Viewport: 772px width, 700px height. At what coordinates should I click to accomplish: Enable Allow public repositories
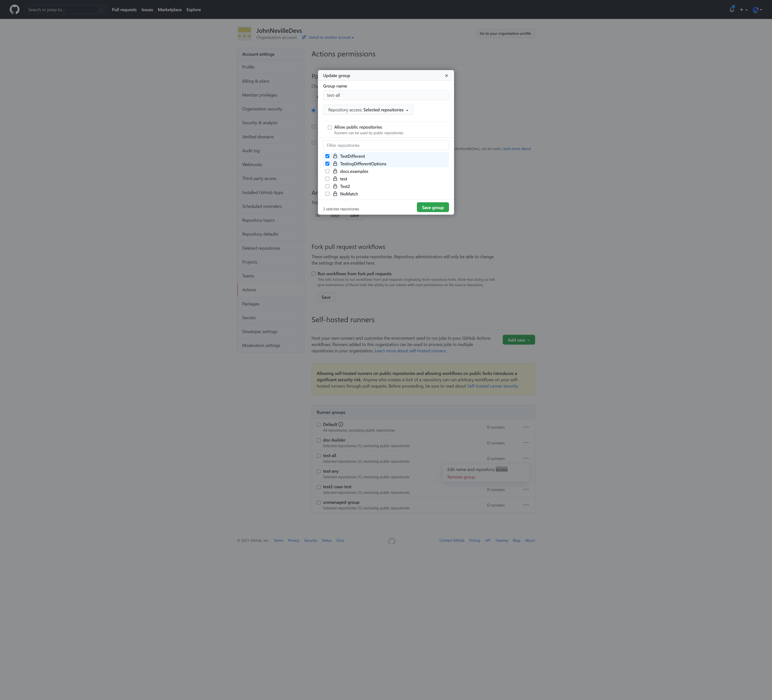pos(330,127)
